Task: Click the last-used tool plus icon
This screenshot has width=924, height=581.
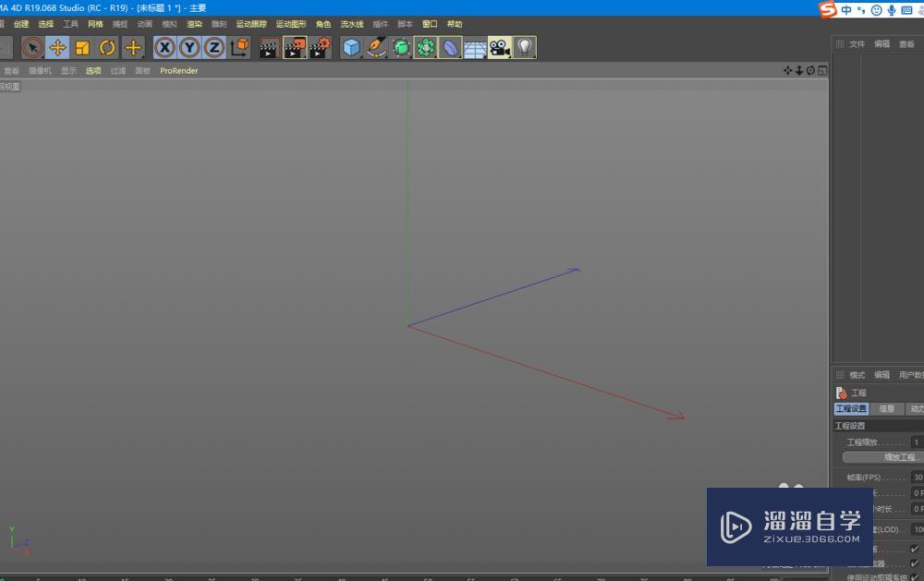Action: pos(133,48)
